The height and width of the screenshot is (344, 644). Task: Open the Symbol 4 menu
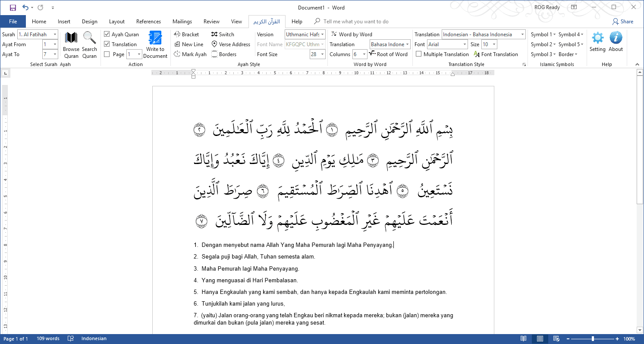tap(571, 35)
